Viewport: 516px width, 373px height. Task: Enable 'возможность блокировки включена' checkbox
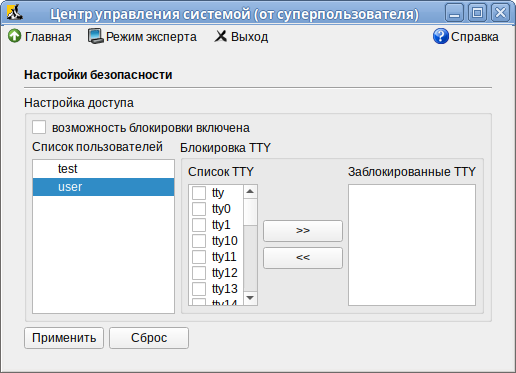pyautogui.click(x=39, y=127)
